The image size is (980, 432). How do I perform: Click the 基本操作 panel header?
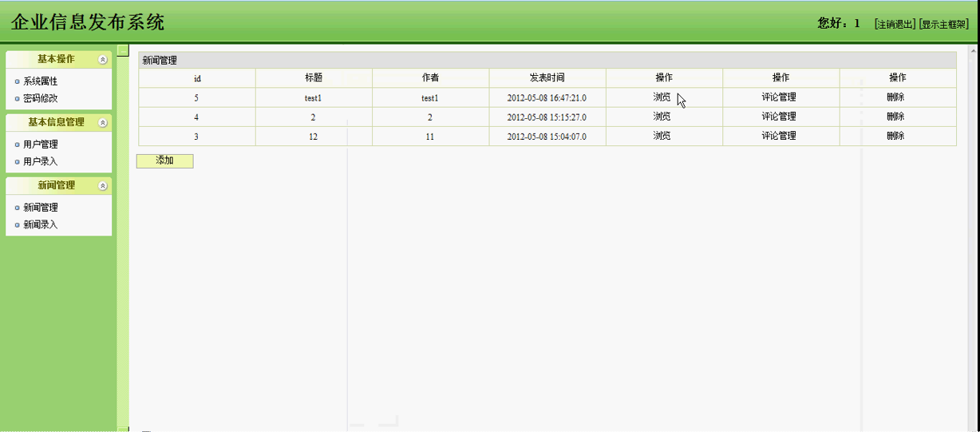click(58, 60)
